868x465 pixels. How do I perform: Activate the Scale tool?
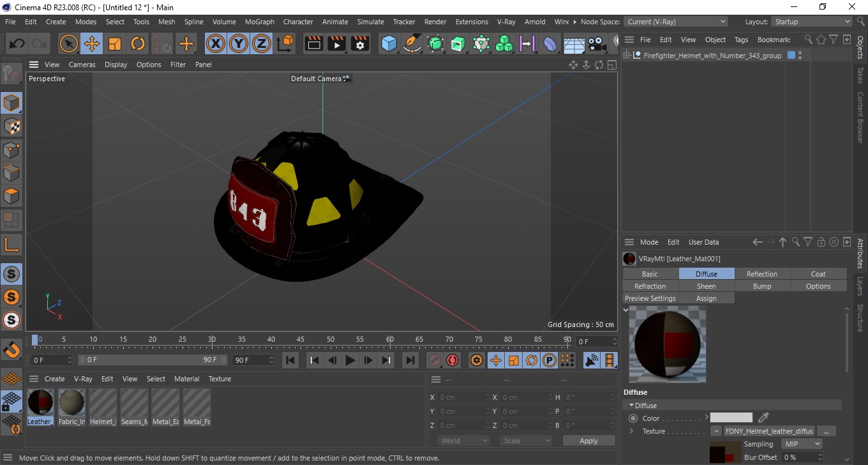115,43
